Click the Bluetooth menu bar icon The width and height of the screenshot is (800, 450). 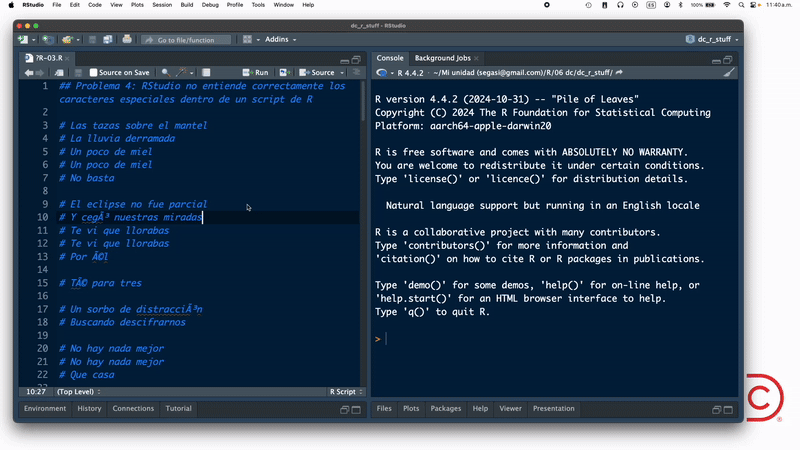680,5
